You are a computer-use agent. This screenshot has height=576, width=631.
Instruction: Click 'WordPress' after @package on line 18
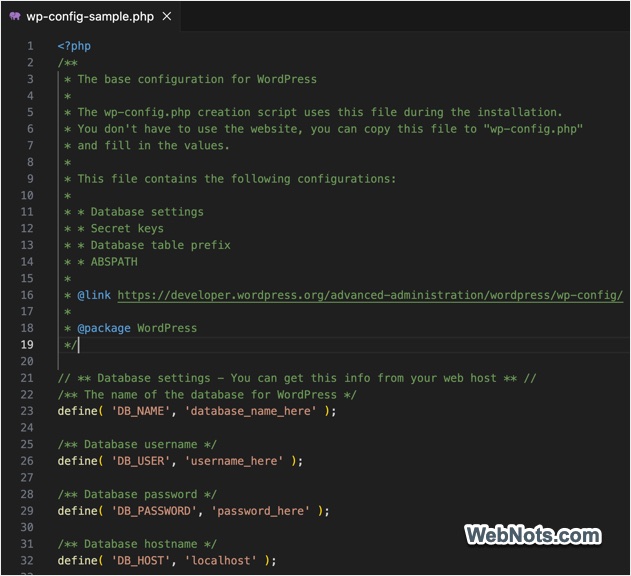[167, 328]
